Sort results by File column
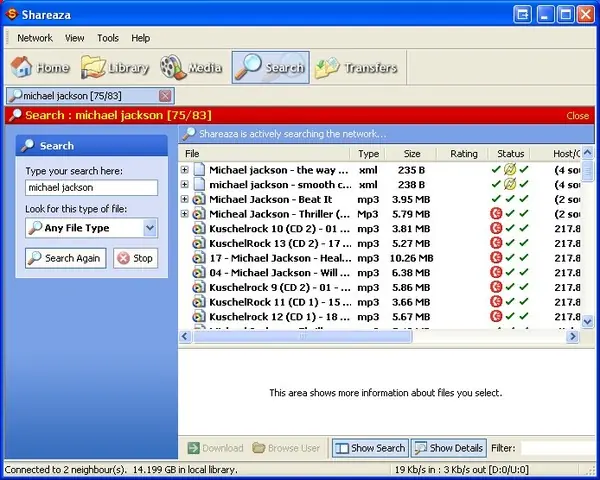 pyautogui.click(x=264, y=154)
